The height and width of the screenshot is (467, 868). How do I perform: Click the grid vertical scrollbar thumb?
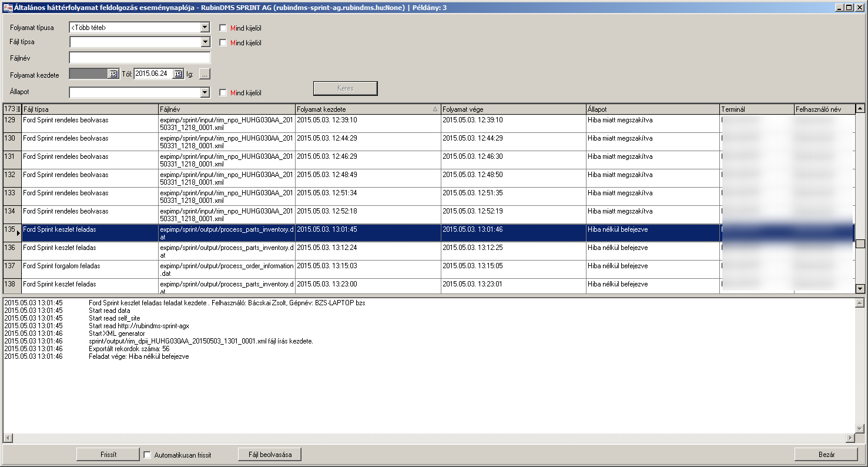[860, 244]
